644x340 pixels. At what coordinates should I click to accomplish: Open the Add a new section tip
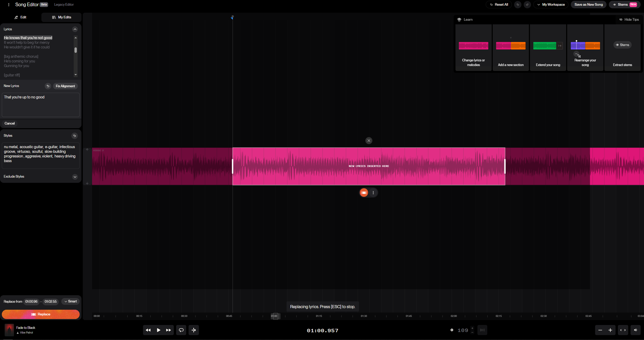pyautogui.click(x=511, y=48)
